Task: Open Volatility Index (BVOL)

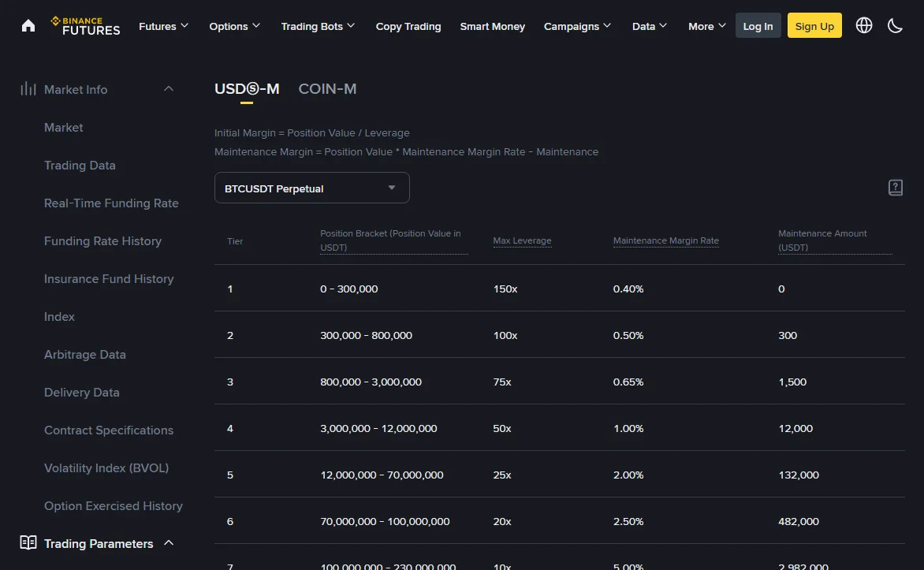Action: tap(106, 468)
